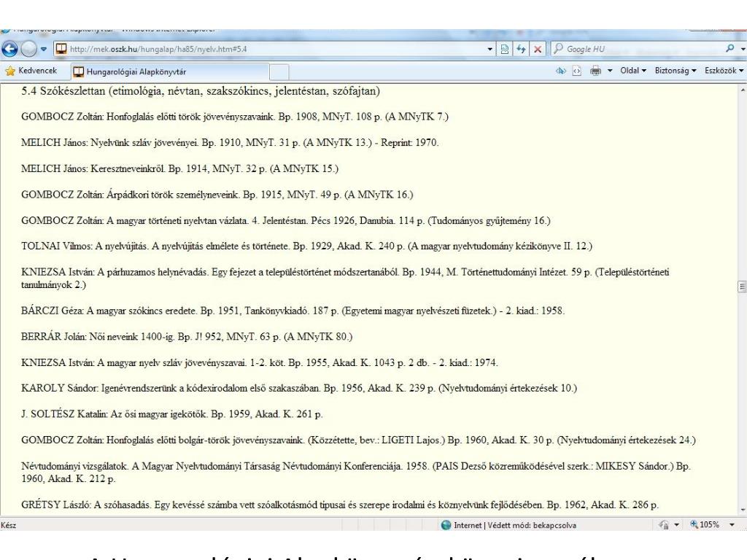The width and height of the screenshot is (747, 560).
Task: Click the GRÉTSY László A szóhasadás entry
Action: pos(340,505)
